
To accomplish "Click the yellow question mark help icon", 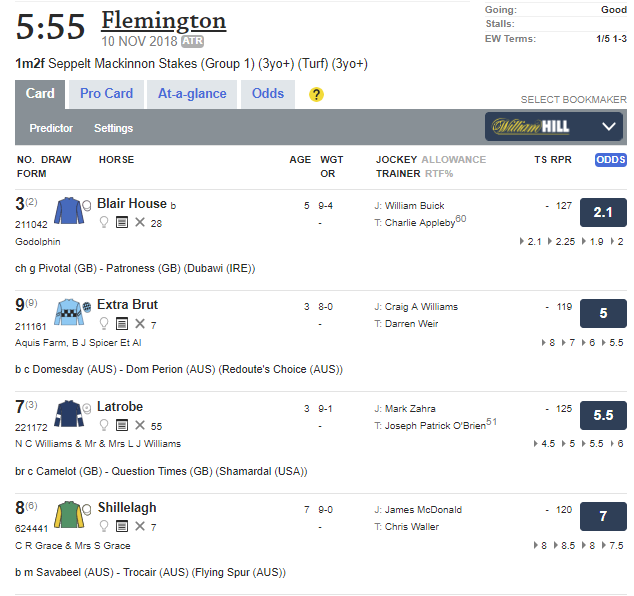I will click(317, 94).
